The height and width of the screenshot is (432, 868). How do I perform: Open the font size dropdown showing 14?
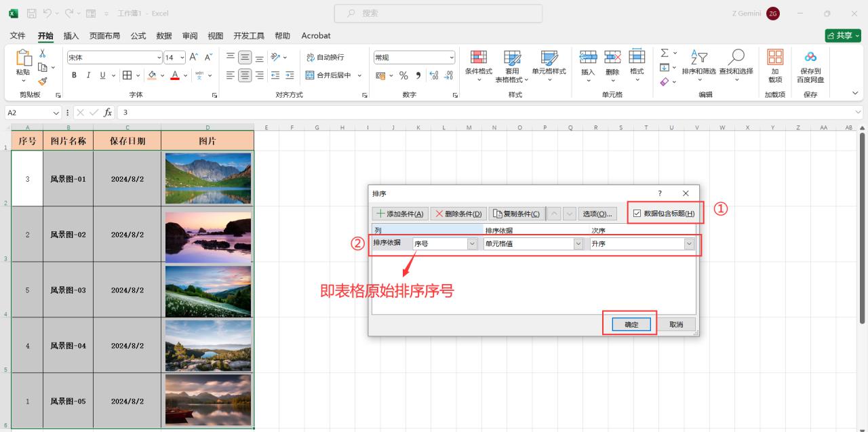[182, 58]
